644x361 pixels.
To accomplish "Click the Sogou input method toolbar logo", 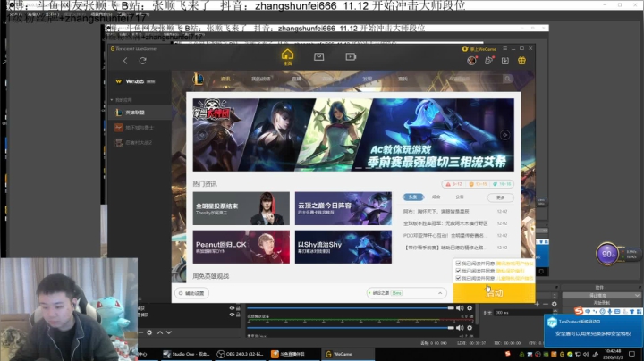I will coord(579,311).
